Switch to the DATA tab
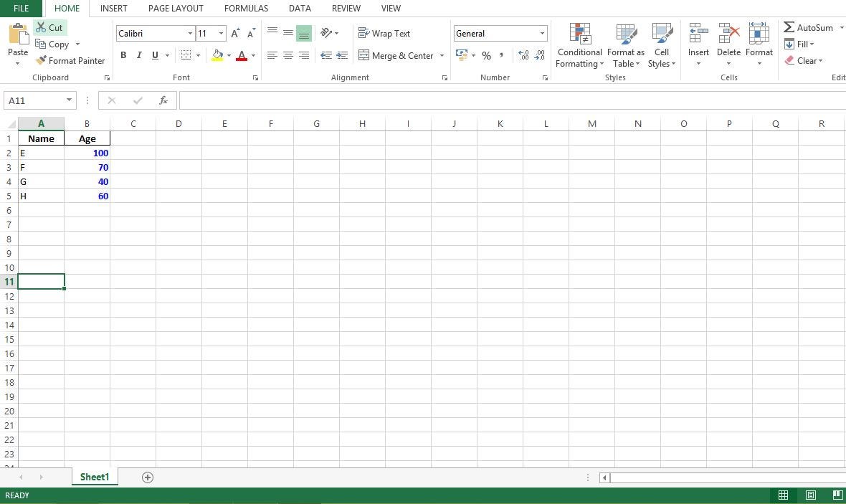The width and height of the screenshot is (846, 504). click(300, 8)
